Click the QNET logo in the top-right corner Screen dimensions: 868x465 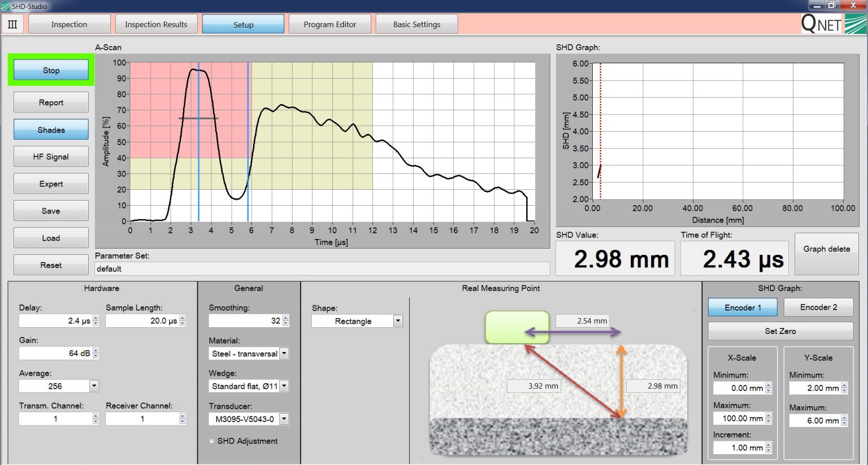[x=821, y=24]
